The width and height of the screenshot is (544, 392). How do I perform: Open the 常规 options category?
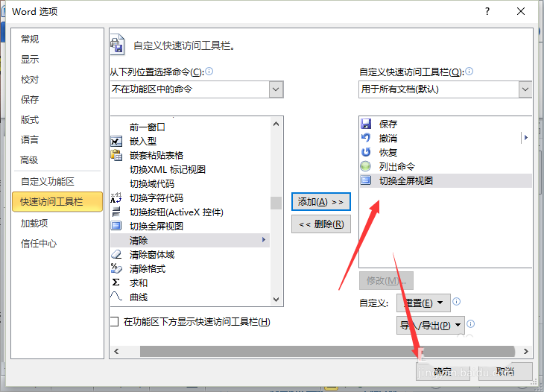click(30, 39)
